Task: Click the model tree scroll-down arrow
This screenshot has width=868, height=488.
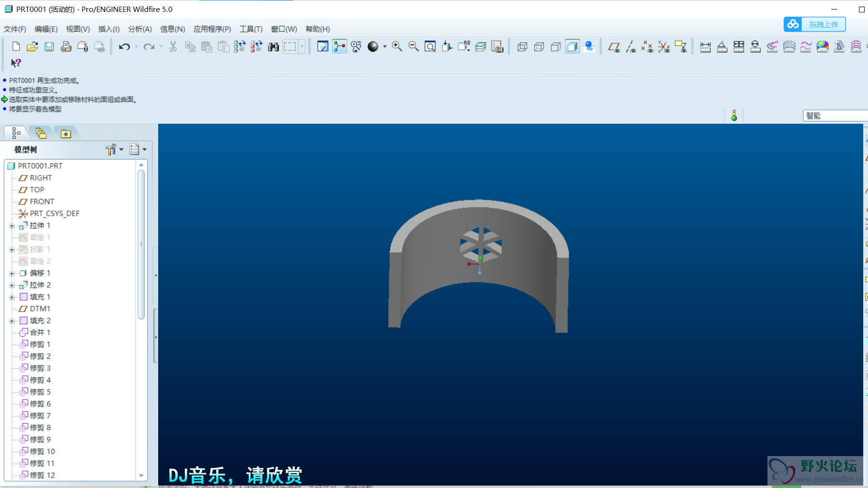Action: click(x=141, y=475)
